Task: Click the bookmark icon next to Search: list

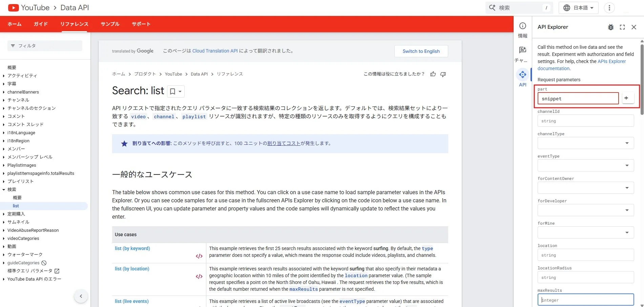Action: coord(172,91)
